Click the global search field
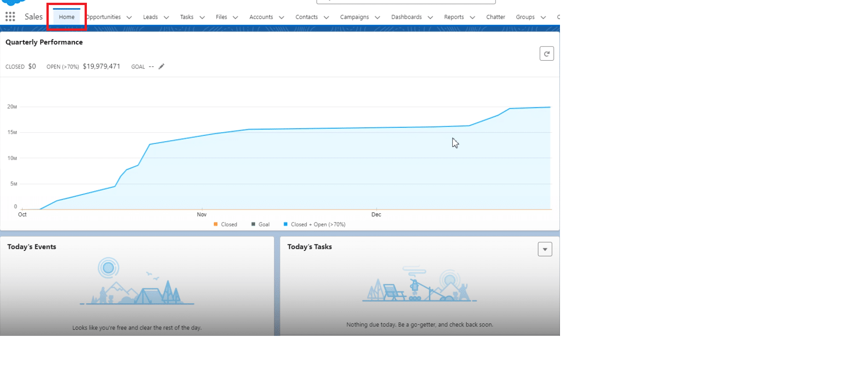The height and width of the screenshot is (374, 868). (x=405, y=1)
